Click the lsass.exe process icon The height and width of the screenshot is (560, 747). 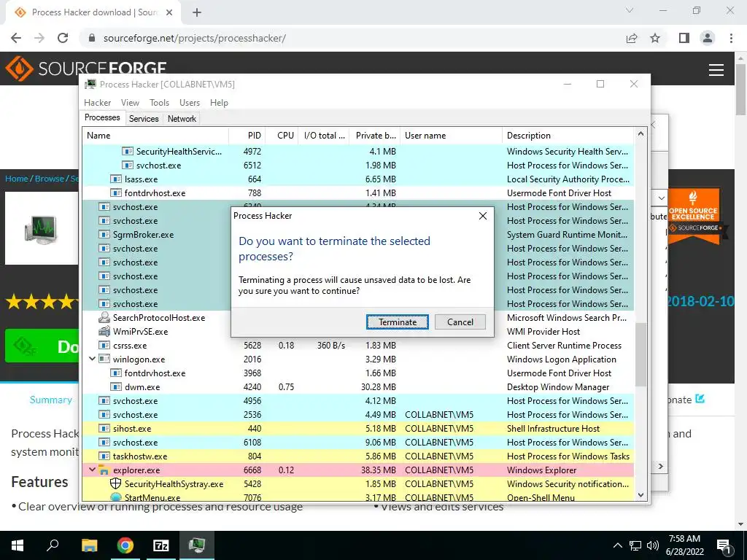pos(116,179)
